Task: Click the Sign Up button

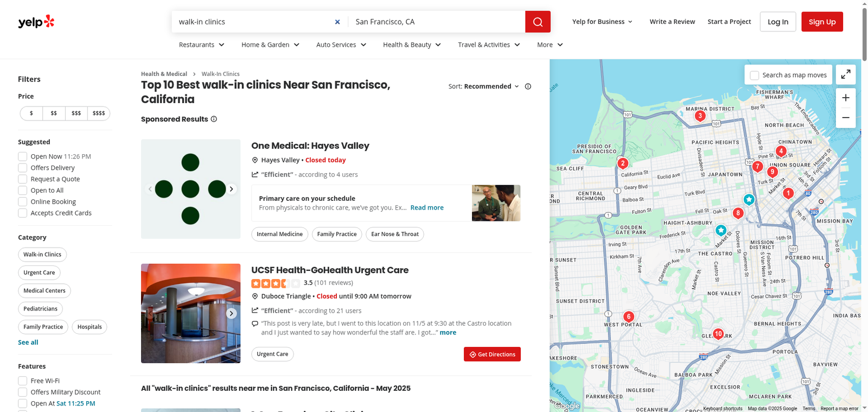Action: click(x=822, y=22)
